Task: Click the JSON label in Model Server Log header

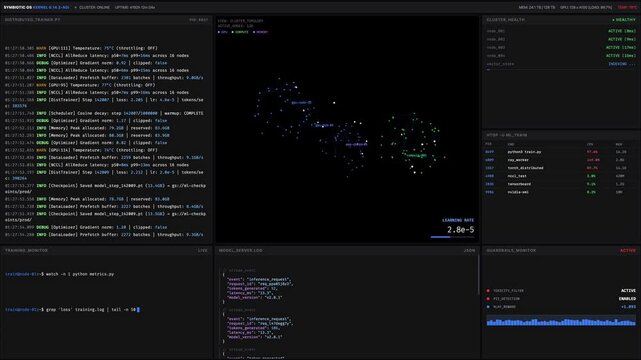Action: coord(469,250)
